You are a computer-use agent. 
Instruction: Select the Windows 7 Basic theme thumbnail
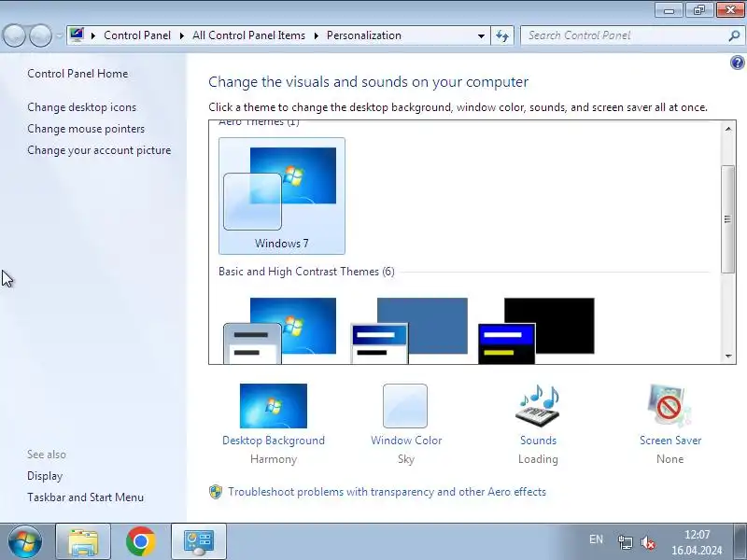[280, 330]
